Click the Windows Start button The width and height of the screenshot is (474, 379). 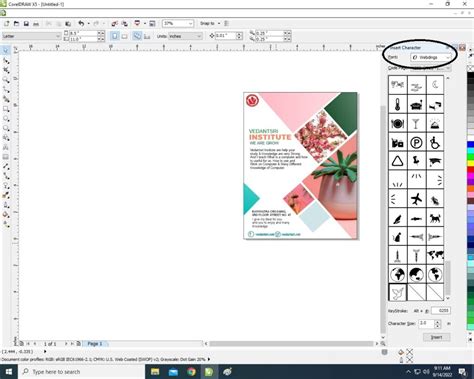pyautogui.click(x=9, y=372)
